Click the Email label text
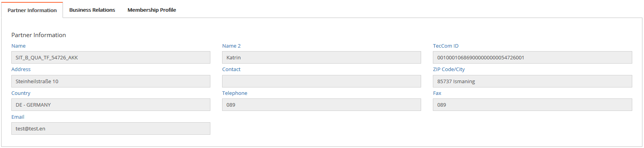The image size is (644, 148). tap(18, 117)
